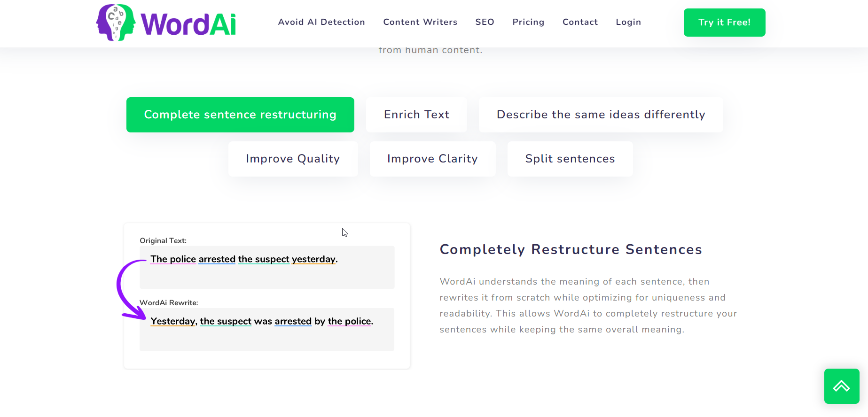Click the purple curved arrow graphic
This screenshot has height=417, width=868.
pos(132,289)
